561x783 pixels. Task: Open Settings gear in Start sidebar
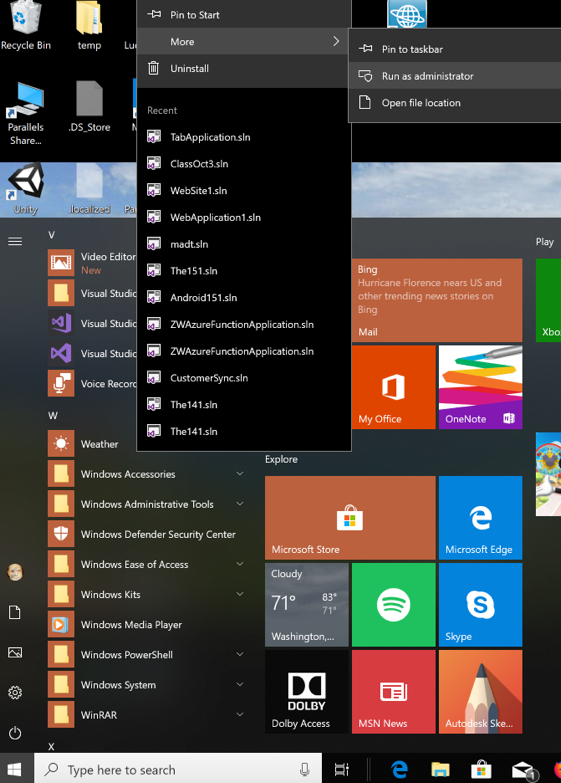tap(15, 693)
